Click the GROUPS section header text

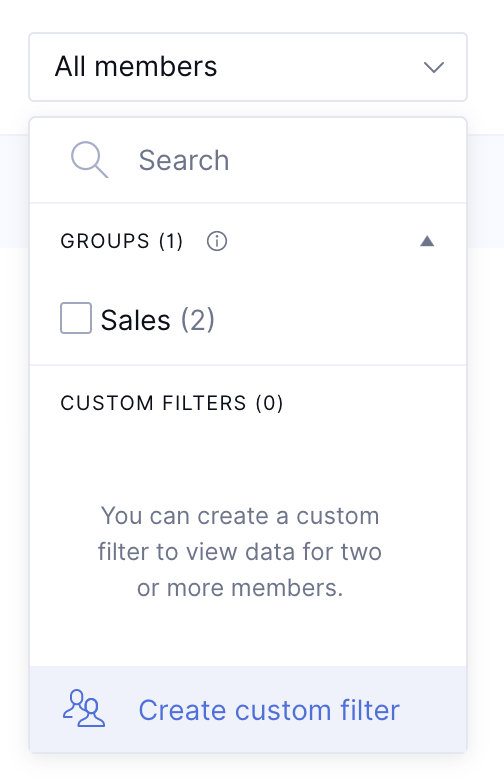[x=105, y=241]
